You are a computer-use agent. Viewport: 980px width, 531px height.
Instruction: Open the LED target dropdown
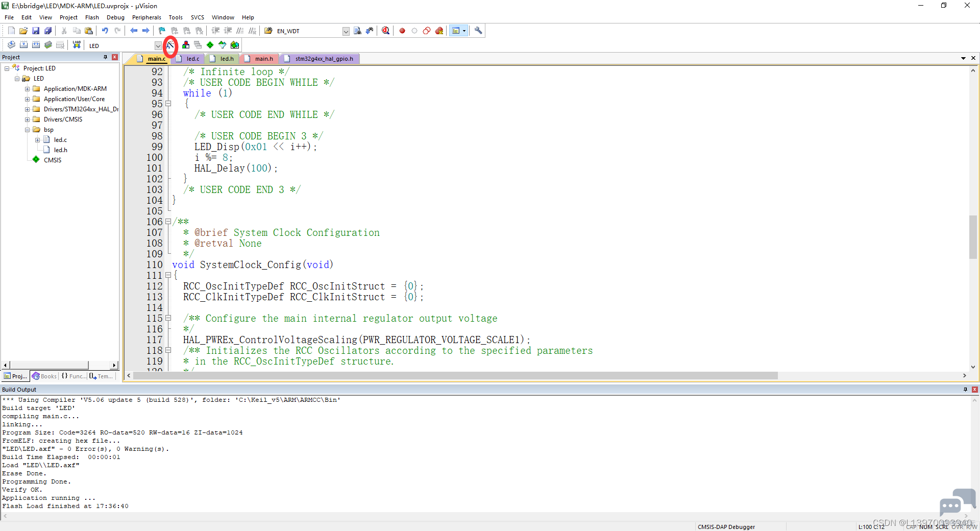pyautogui.click(x=158, y=45)
